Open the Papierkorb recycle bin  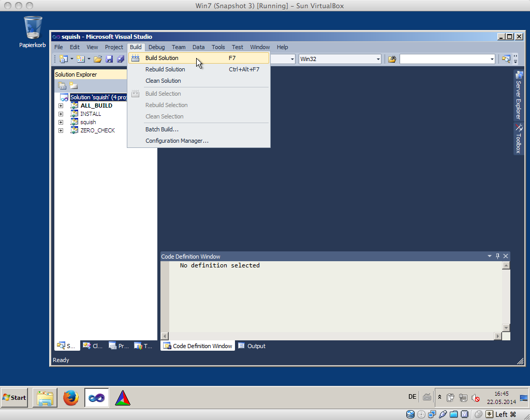click(x=33, y=32)
